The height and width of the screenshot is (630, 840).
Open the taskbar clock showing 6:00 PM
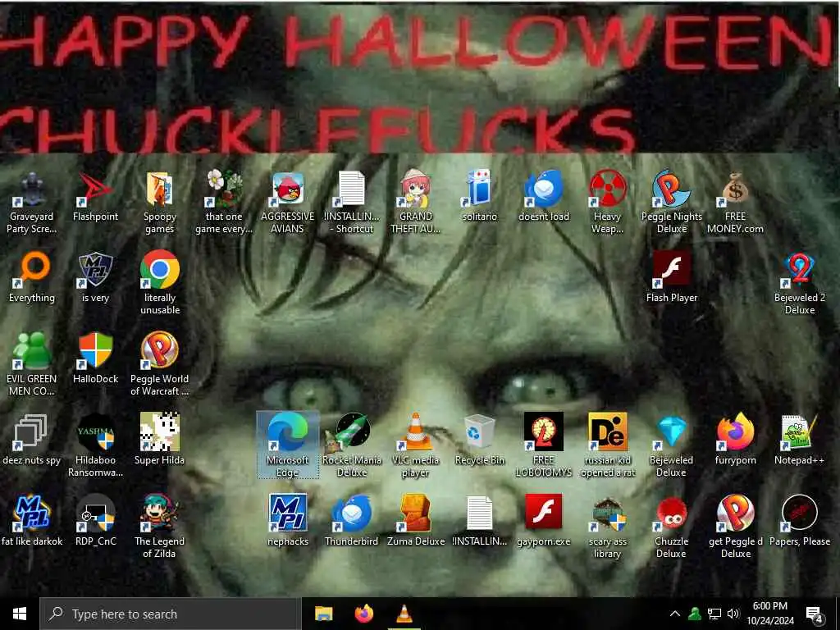770,614
